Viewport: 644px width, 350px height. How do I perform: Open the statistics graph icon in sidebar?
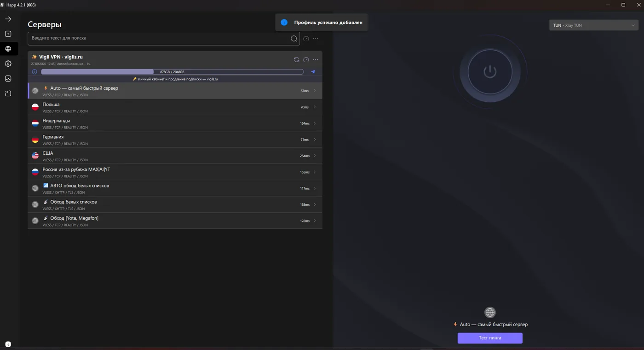pos(8,79)
